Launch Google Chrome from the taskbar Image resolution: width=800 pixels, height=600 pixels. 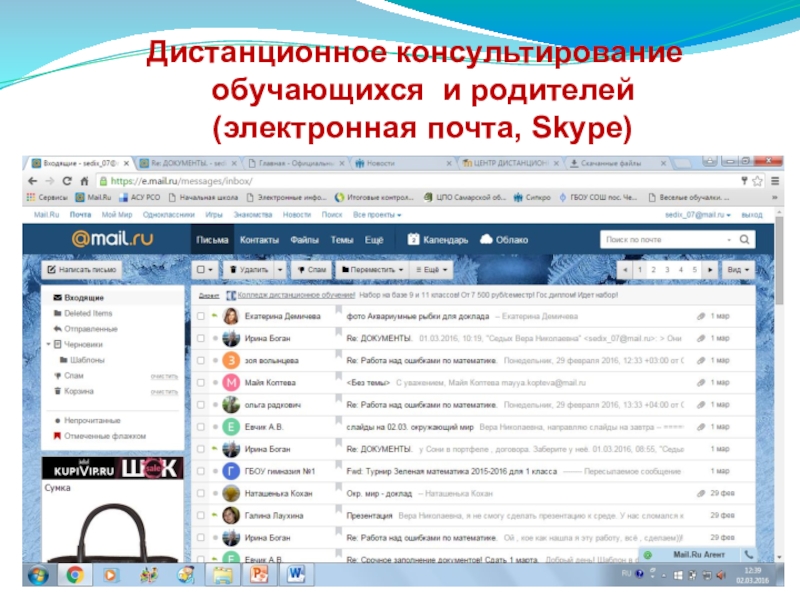74,575
